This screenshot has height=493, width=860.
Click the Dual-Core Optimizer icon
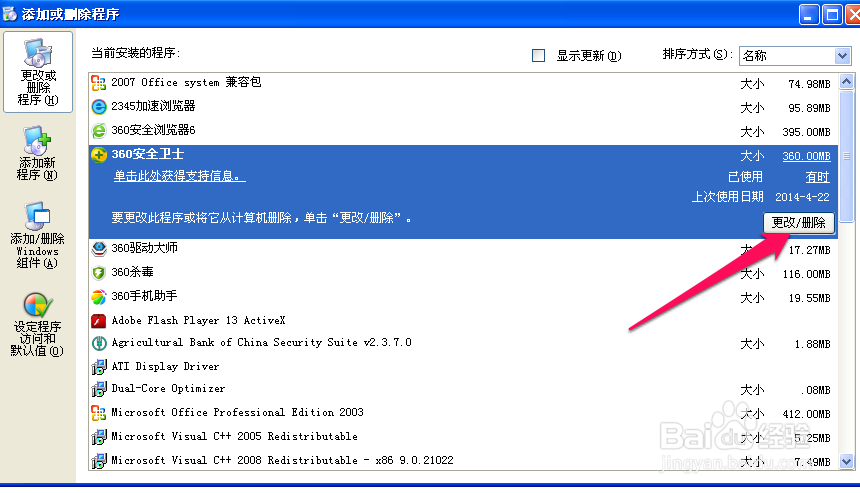pos(99,389)
